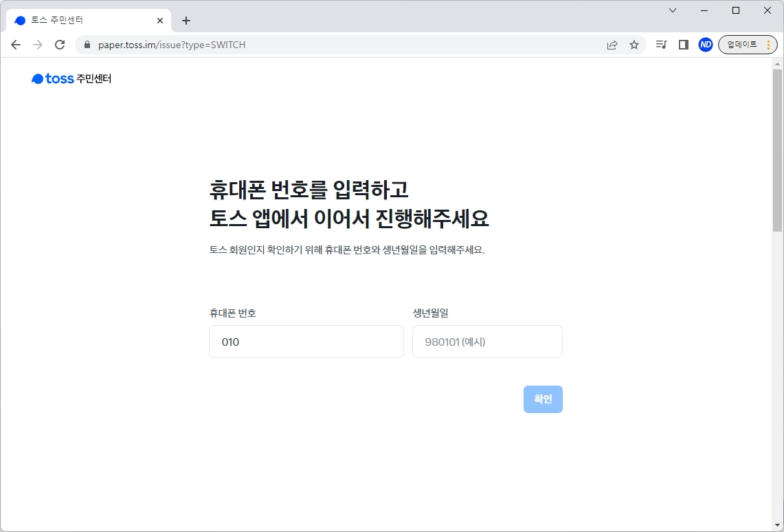Close the 토스 주민센터 tab

[160, 21]
